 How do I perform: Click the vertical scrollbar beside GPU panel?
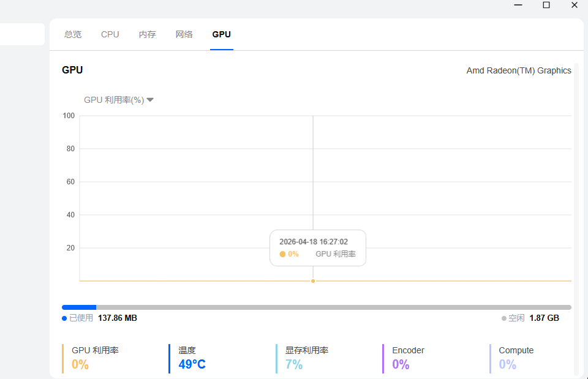[576, 214]
